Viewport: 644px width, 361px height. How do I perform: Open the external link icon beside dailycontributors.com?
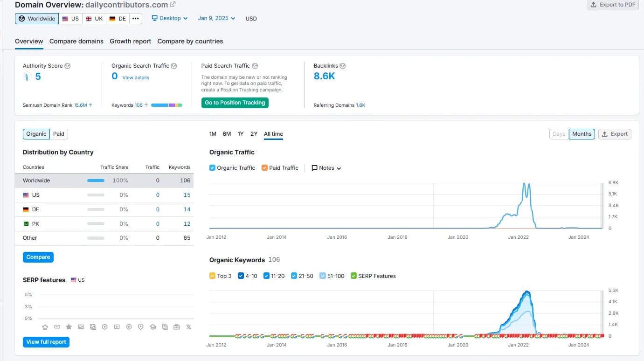(173, 5)
